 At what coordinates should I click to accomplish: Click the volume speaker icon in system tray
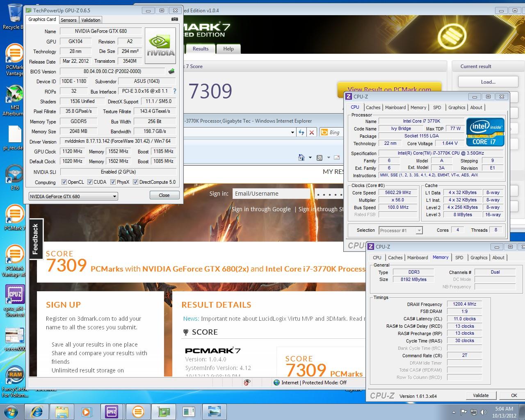pos(483,412)
